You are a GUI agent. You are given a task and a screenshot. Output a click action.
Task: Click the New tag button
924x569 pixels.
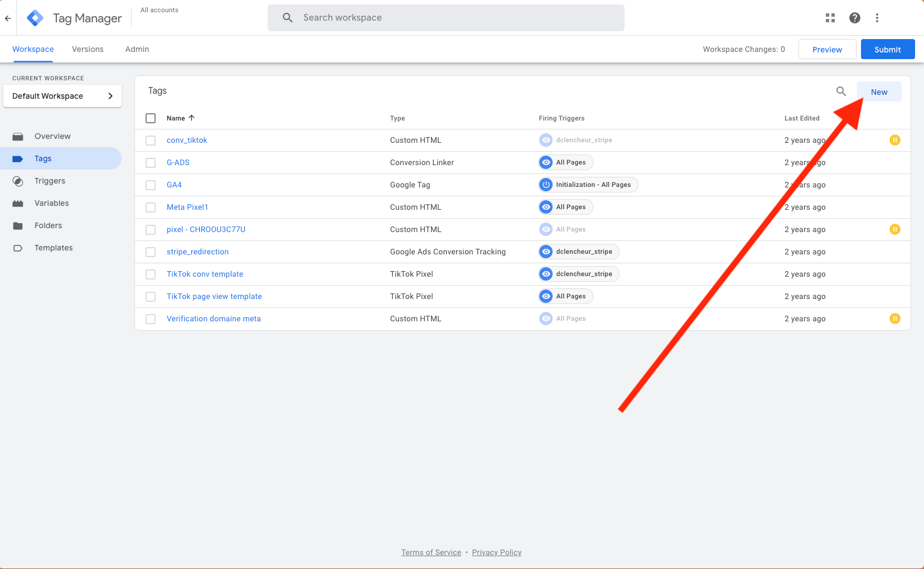(x=879, y=92)
